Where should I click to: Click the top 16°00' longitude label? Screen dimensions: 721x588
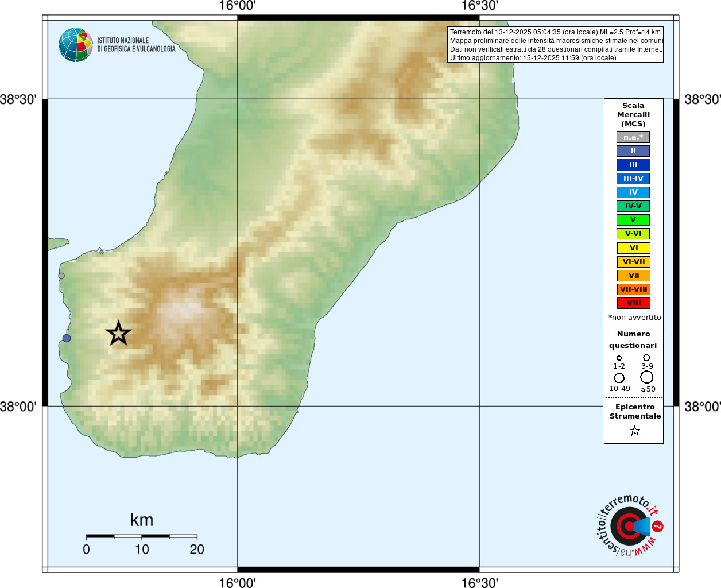pos(238,6)
